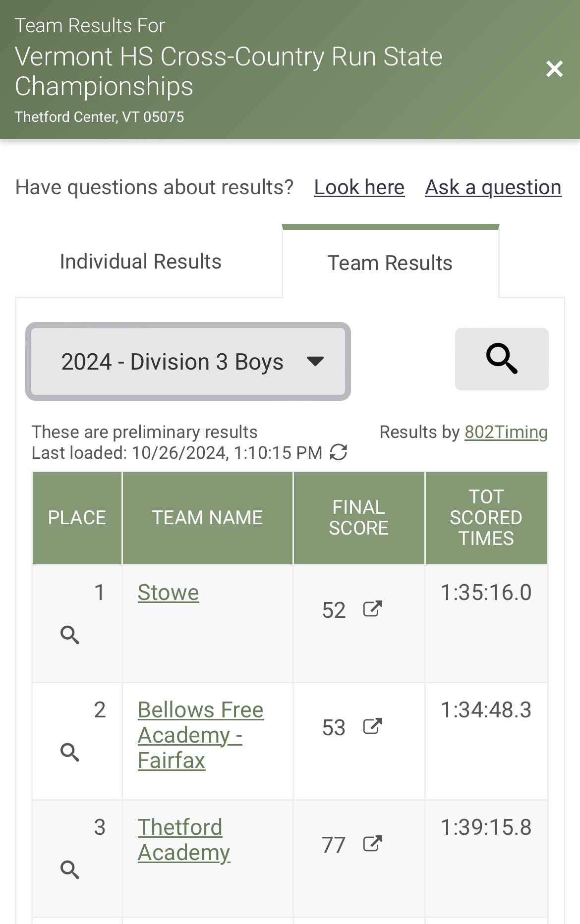Click the FINAL SCORE column header
This screenshot has height=924, width=580.
point(359,518)
